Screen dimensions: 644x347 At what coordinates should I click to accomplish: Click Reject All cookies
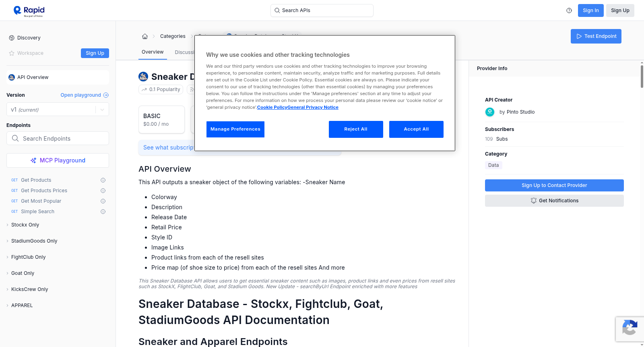coord(356,129)
